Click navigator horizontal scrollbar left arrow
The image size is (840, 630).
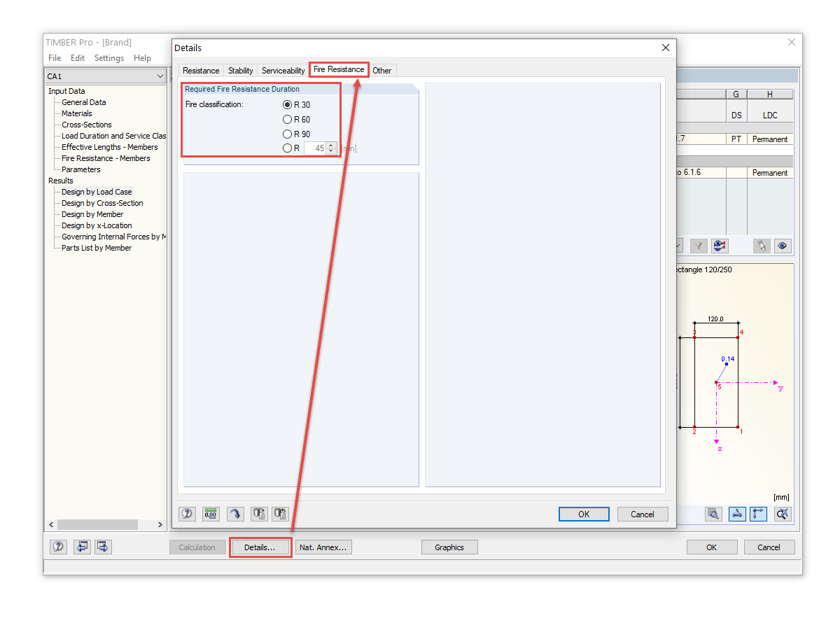51,524
